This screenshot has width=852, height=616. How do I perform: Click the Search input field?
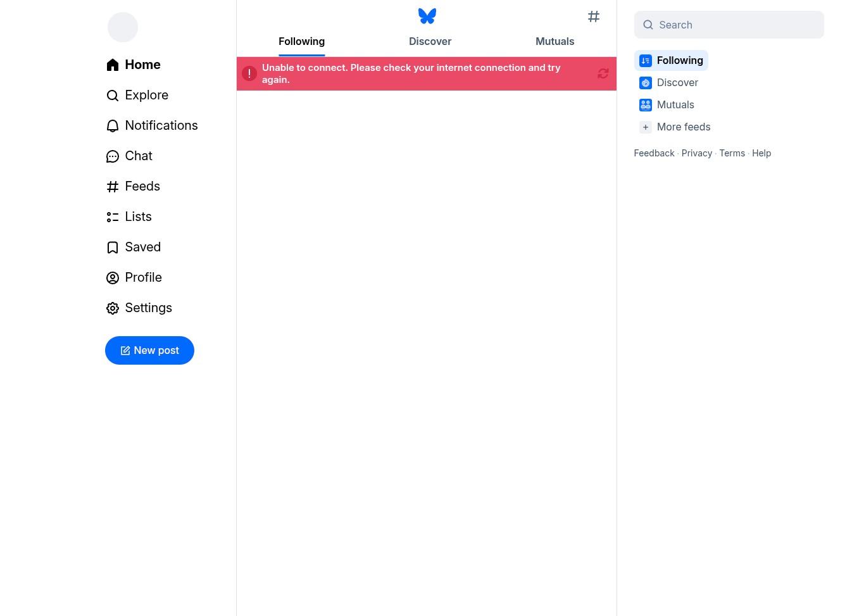click(x=734, y=25)
